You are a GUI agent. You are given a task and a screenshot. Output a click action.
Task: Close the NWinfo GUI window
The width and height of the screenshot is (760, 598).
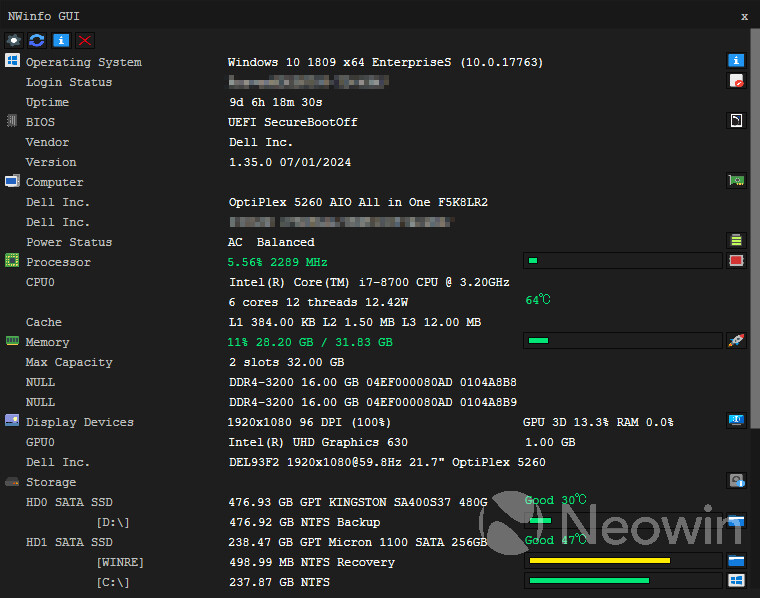tap(744, 16)
